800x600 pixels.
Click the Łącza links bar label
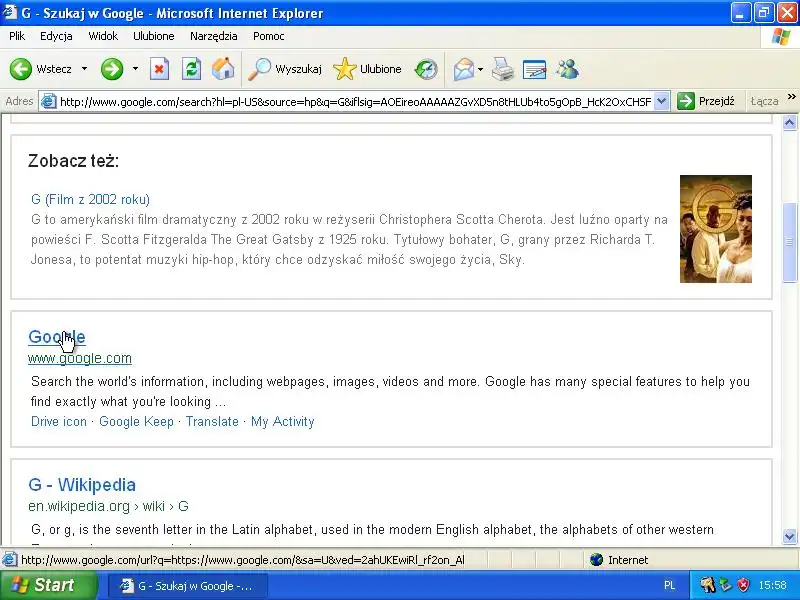(x=764, y=102)
